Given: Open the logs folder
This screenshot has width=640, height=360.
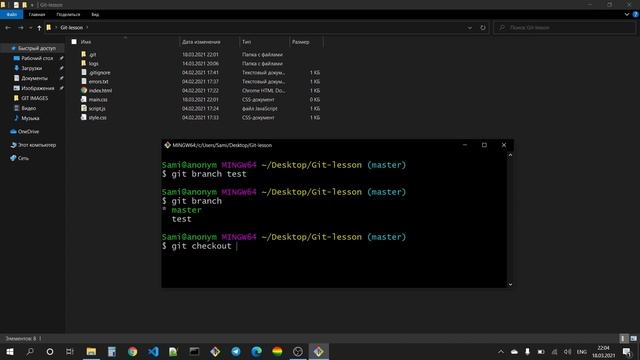Looking at the screenshot, I should [x=93, y=63].
